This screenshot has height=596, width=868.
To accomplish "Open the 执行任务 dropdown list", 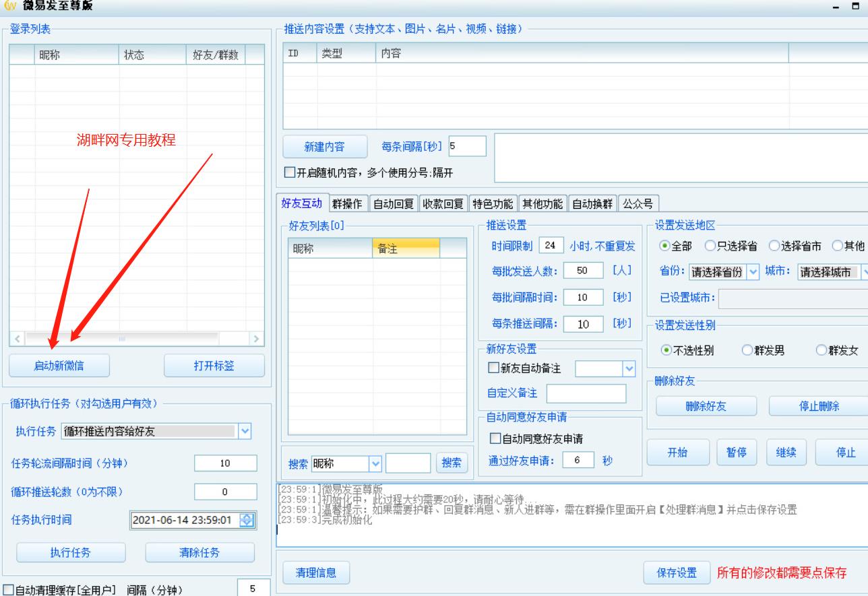I will pyautogui.click(x=245, y=431).
